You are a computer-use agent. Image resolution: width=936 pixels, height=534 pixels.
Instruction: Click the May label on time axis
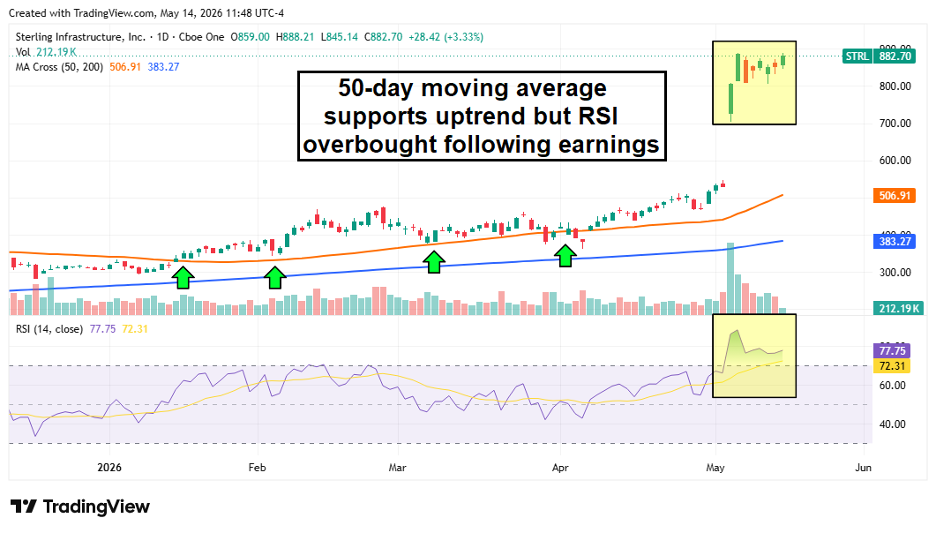pyautogui.click(x=715, y=467)
